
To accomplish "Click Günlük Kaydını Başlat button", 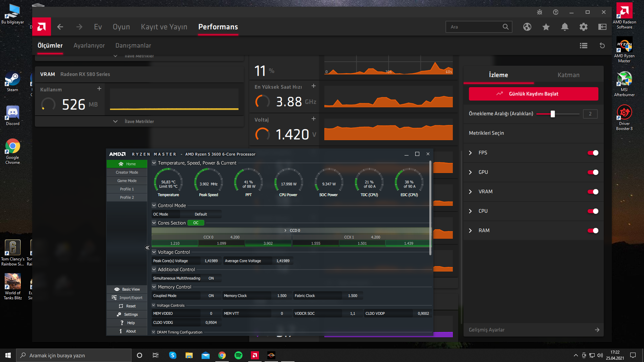I will pyautogui.click(x=533, y=94).
